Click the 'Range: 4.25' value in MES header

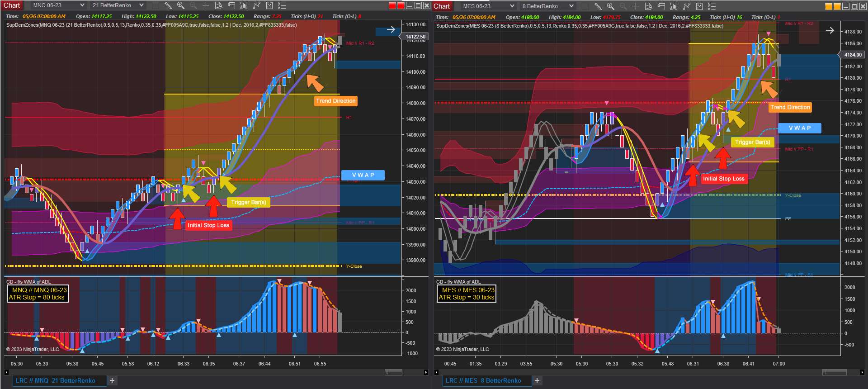pyautogui.click(x=687, y=17)
